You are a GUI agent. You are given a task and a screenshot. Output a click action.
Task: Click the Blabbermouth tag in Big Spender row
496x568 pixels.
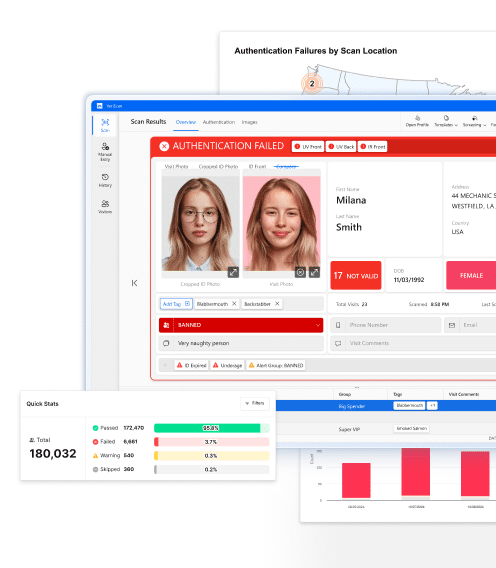(x=409, y=405)
